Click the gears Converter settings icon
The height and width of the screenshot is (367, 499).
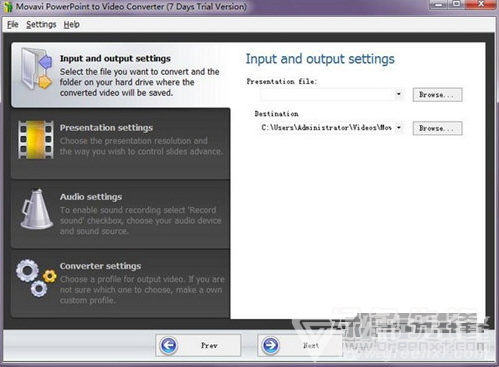coord(36,279)
